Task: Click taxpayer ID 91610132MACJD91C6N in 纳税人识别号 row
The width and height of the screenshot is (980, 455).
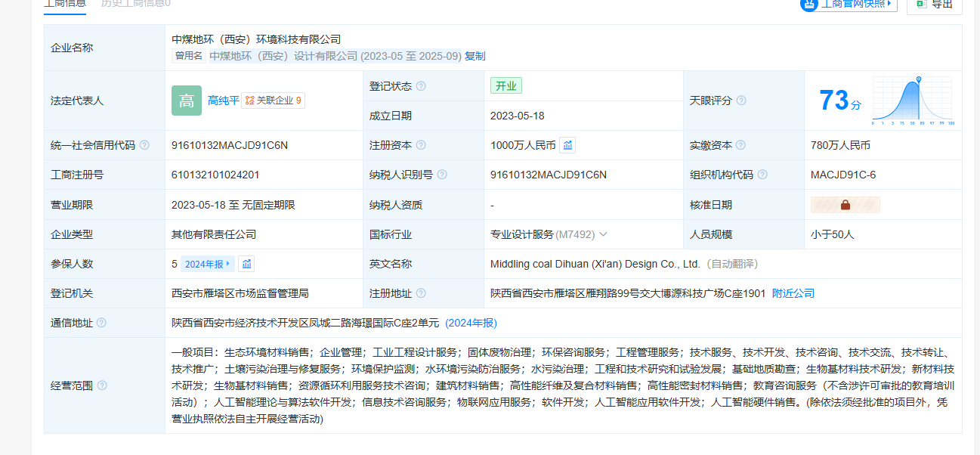Action: pyautogui.click(x=549, y=175)
